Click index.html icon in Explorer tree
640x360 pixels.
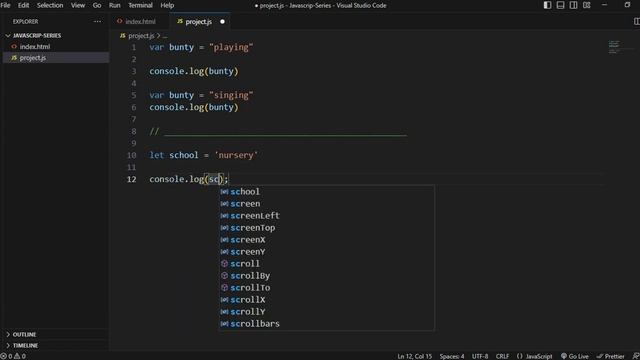[14, 47]
